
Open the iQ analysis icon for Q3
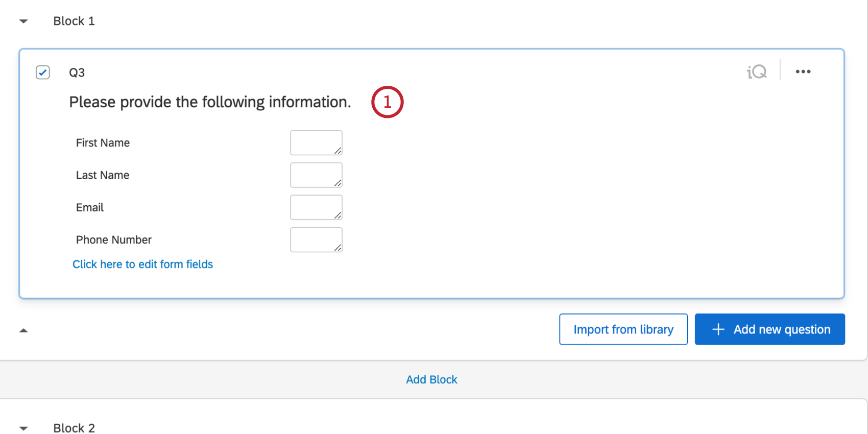coord(757,72)
